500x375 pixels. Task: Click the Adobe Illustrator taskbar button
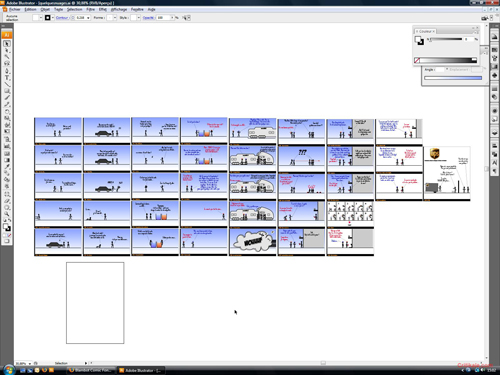[141, 370]
